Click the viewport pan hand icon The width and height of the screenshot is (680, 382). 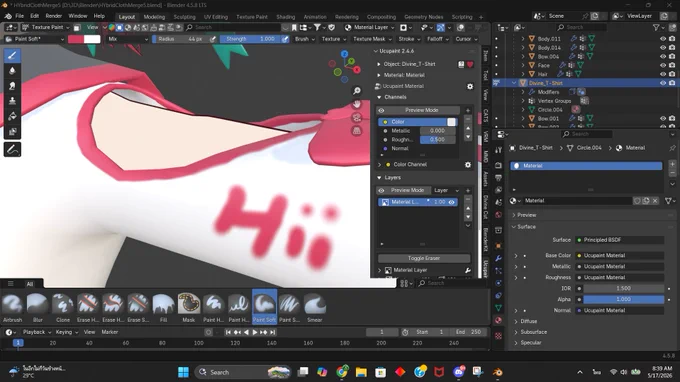point(356,104)
